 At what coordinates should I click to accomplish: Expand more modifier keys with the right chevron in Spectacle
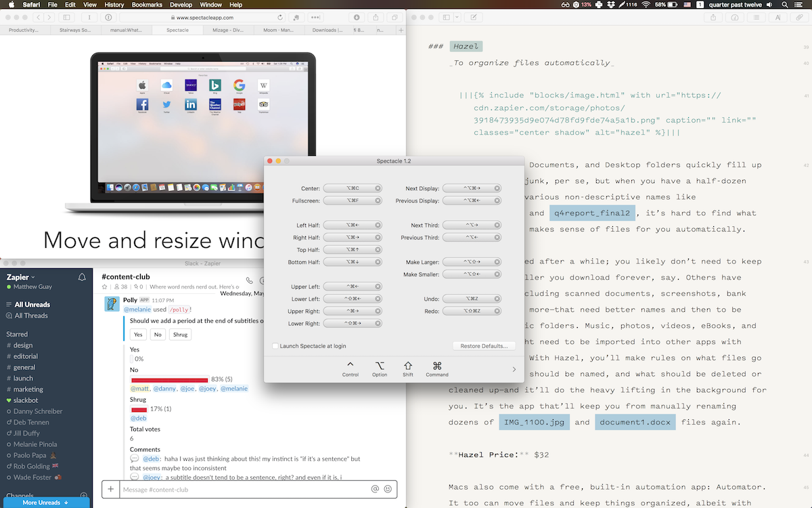pyautogui.click(x=514, y=369)
